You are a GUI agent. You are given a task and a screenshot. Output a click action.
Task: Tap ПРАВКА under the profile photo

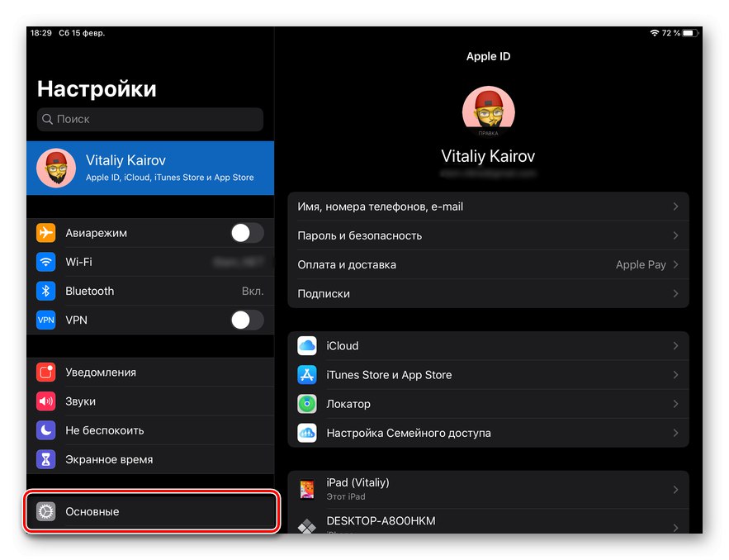pos(488,134)
